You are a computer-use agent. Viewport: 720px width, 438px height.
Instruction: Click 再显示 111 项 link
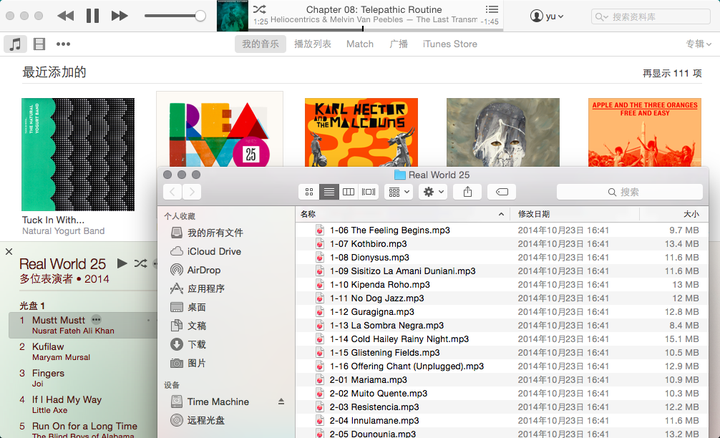pyautogui.click(x=672, y=73)
